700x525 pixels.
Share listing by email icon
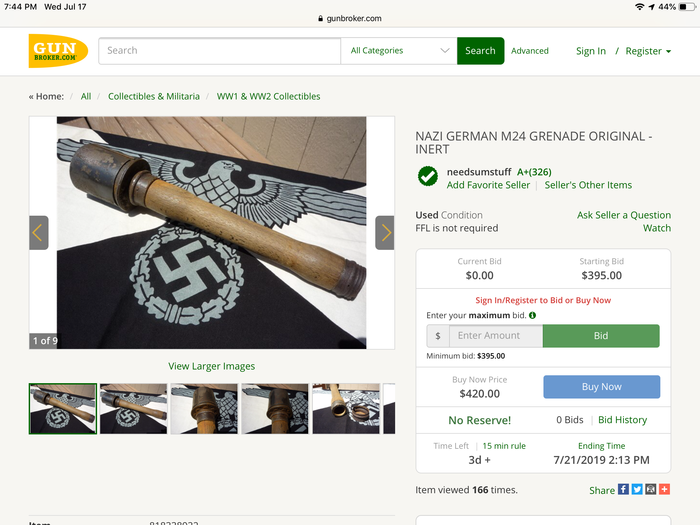(x=650, y=490)
